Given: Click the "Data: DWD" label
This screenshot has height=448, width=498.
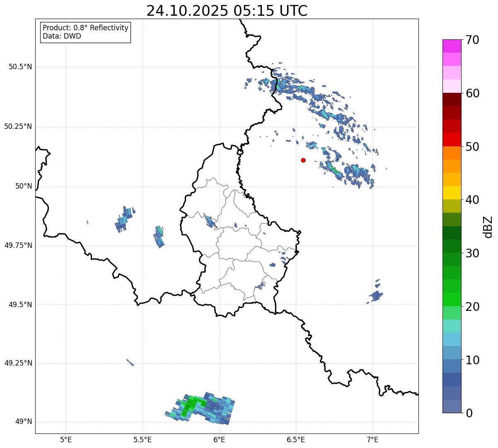Looking at the screenshot, I should 62,36.
